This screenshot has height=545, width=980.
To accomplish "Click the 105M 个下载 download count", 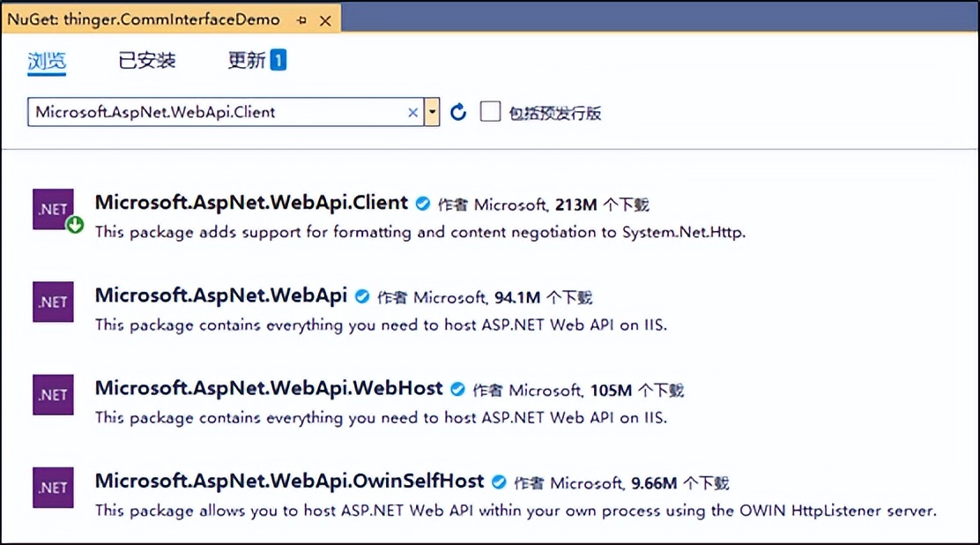I will pyautogui.click(x=637, y=391).
